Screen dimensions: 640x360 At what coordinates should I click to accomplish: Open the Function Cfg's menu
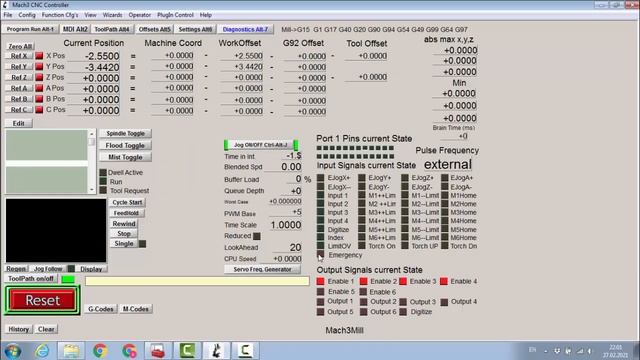60,15
